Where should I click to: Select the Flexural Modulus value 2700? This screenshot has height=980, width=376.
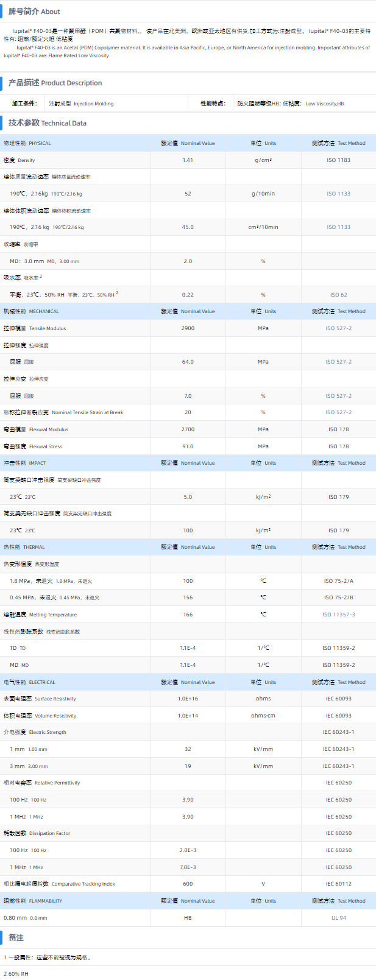(x=188, y=429)
